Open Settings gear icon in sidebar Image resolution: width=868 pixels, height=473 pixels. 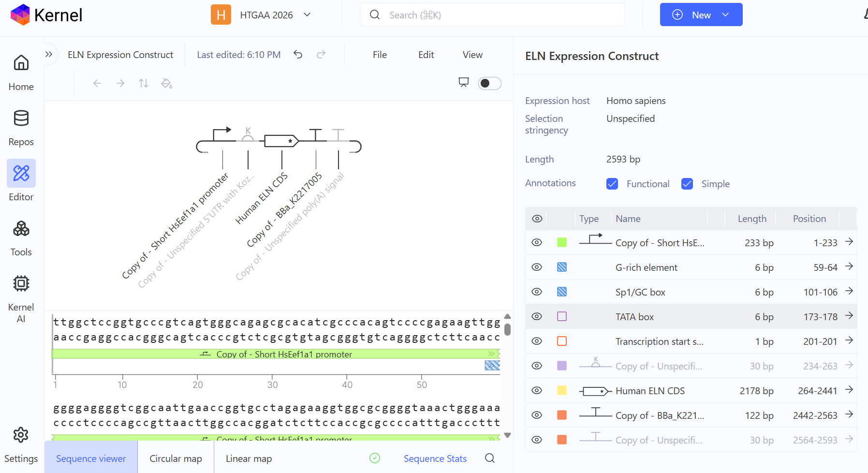[x=21, y=435]
